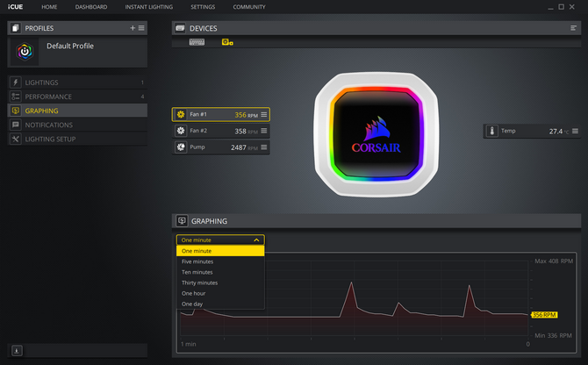Screen dimensions: 588x365
Task: Open Temp options menu
Action: click(x=575, y=131)
